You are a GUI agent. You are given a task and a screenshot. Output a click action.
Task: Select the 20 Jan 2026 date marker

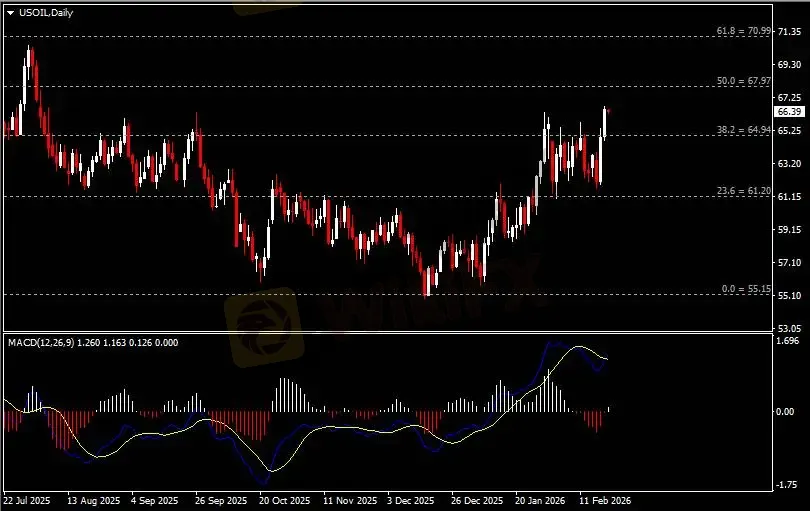pos(540,499)
